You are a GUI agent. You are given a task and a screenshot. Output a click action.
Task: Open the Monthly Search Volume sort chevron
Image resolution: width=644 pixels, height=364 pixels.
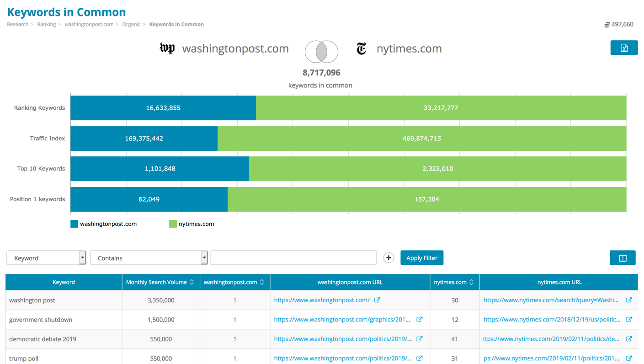pyautogui.click(x=191, y=282)
